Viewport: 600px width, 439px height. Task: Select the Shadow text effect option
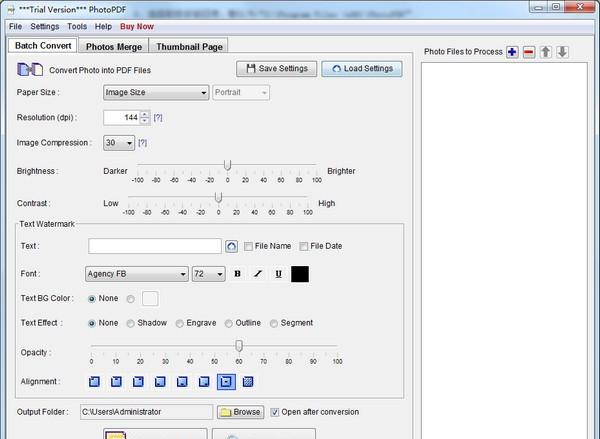click(132, 323)
